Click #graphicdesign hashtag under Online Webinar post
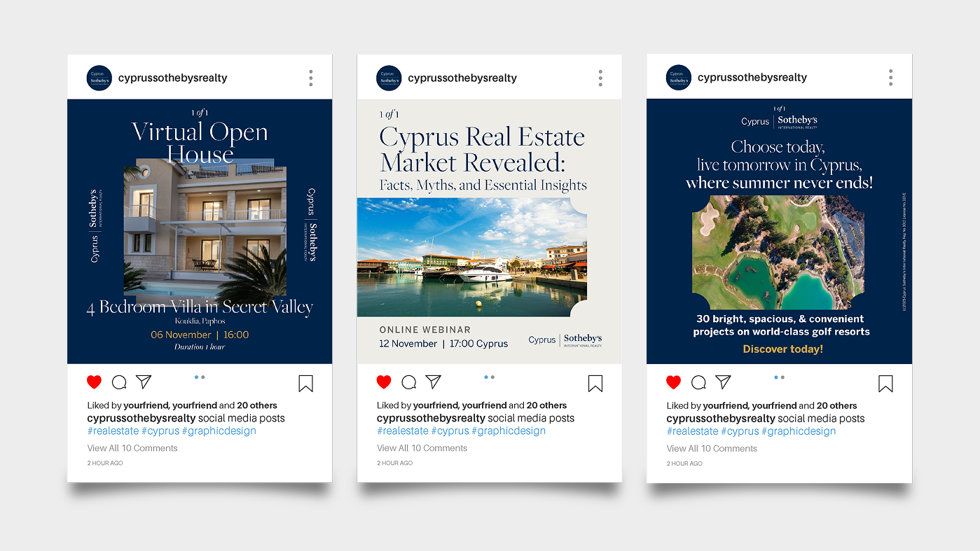Screen dimensions: 980x551 (x=509, y=431)
